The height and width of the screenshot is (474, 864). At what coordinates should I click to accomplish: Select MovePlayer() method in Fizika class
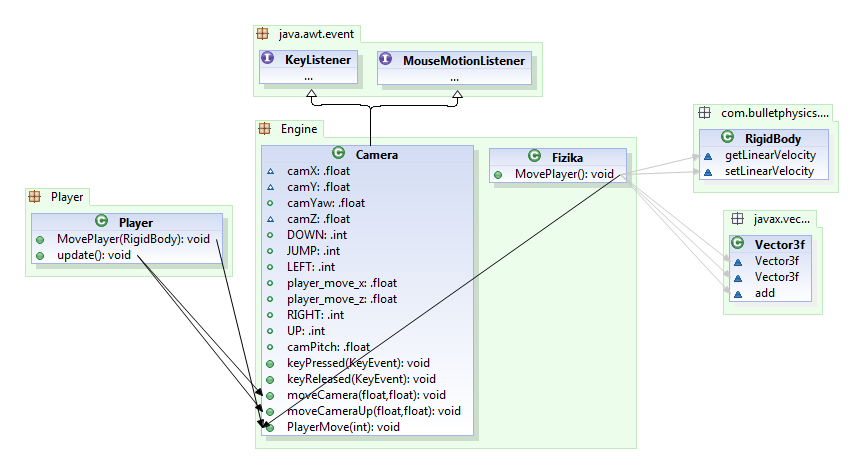point(564,174)
